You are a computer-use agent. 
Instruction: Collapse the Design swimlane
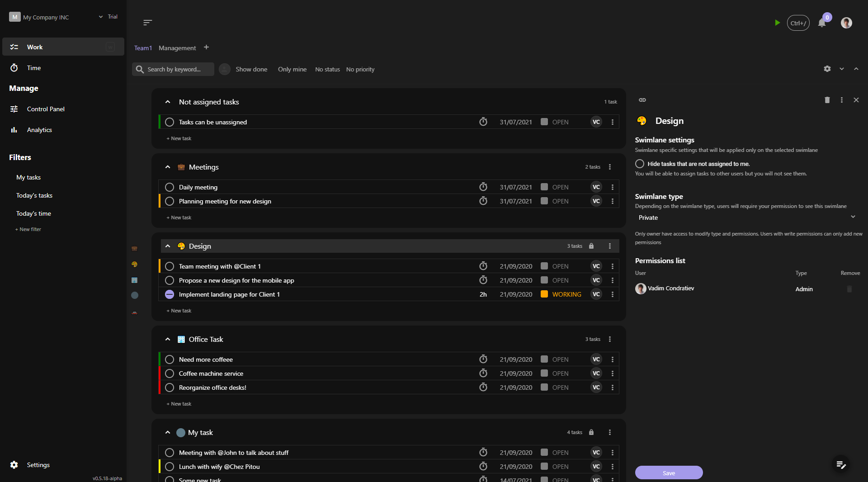(x=168, y=246)
